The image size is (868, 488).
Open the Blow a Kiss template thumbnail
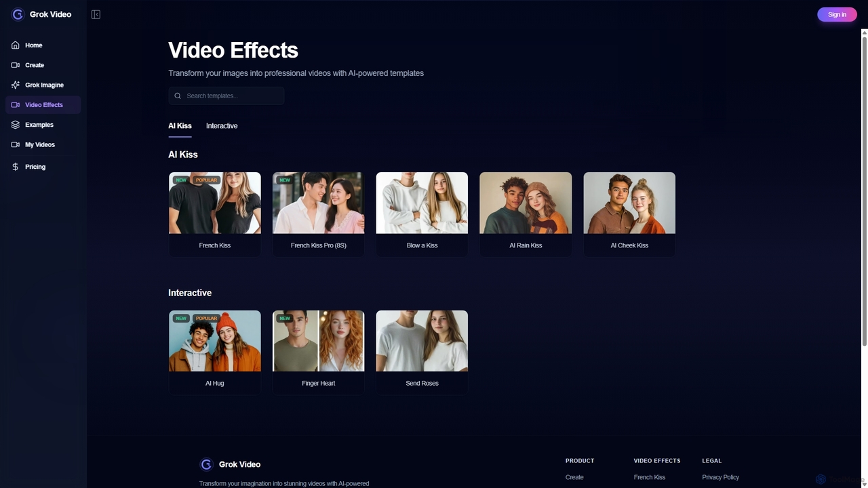click(x=422, y=203)
